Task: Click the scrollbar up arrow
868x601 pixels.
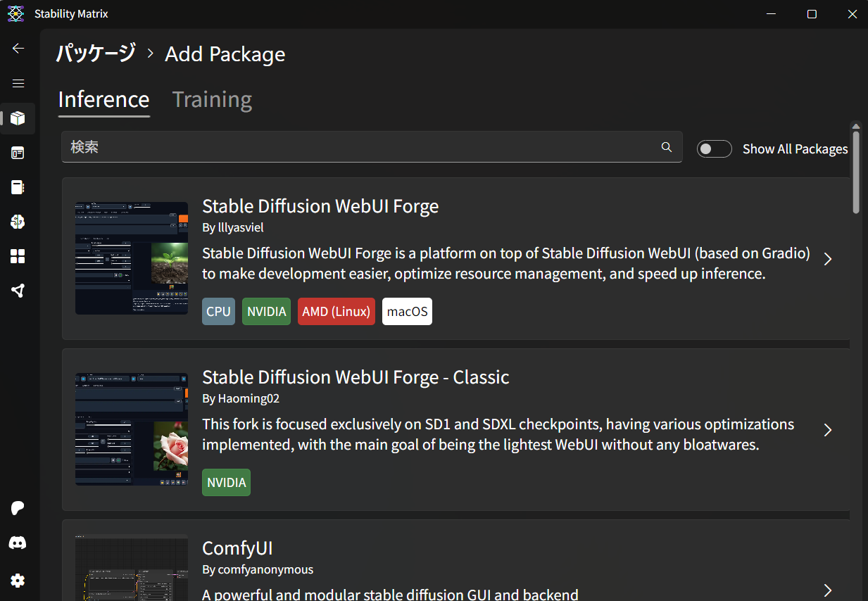Action: [x=856, y=126]
